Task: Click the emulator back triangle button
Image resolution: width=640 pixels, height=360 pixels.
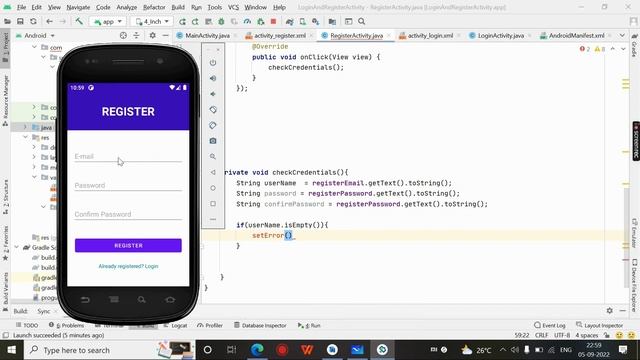Action: click(213, 172)
